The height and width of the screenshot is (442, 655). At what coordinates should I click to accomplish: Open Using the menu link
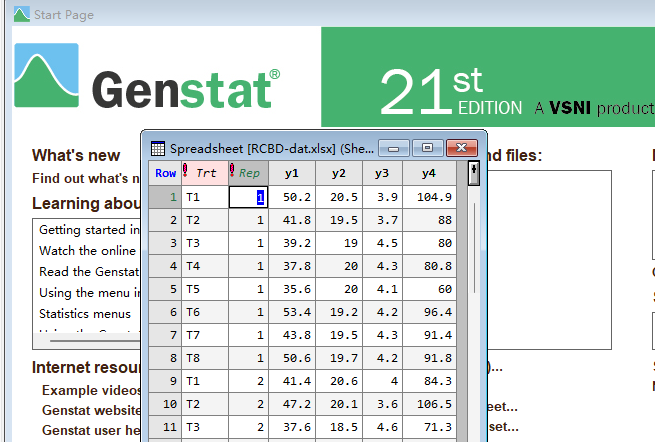tap(89, 292)
